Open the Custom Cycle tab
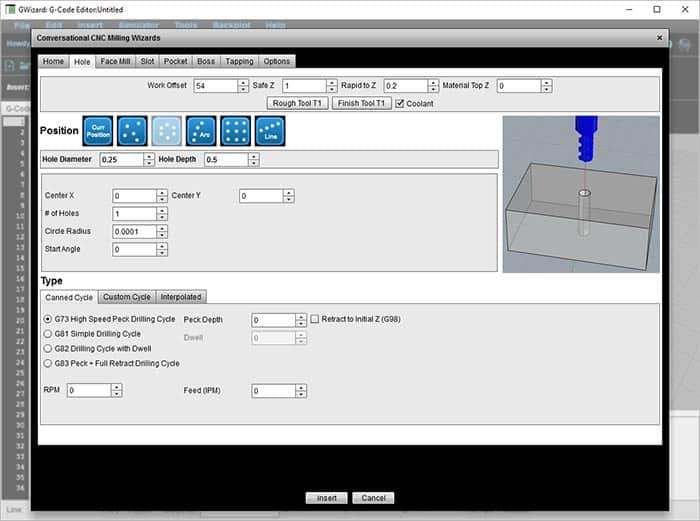Image resolution: width=700 pixels, height=521 pixels. 127,297
